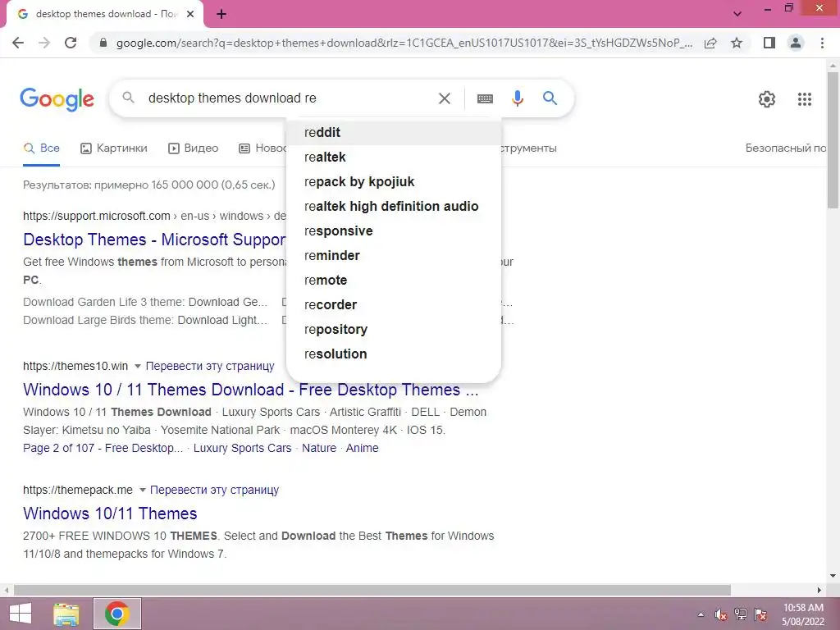Translate the themes10.win result page

tap(210, 367)
